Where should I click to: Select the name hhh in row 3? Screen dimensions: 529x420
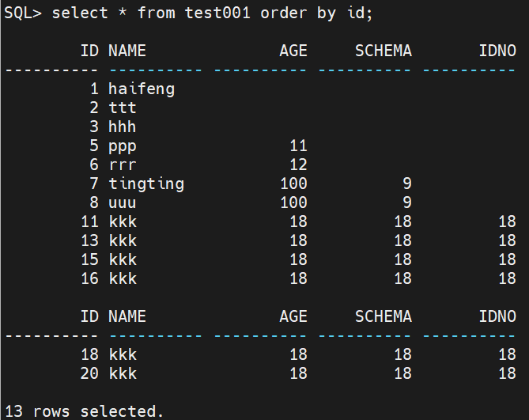tap(122, 127)
